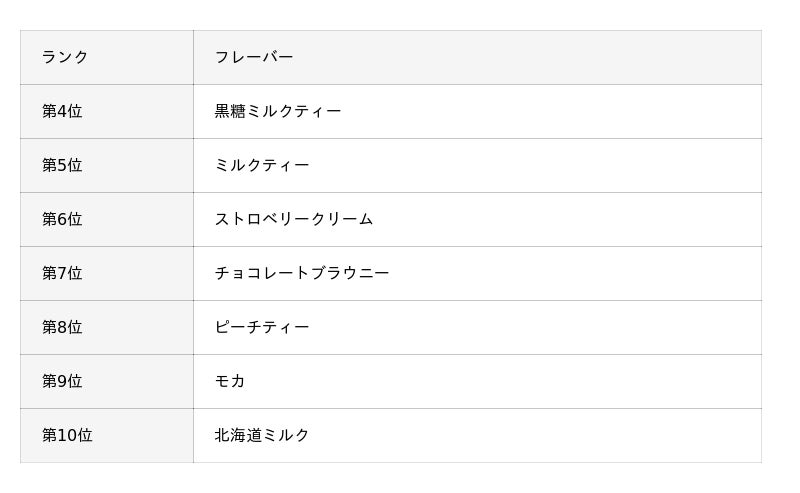Click the ストロベリークリーム flavor cell
This screenshot has height=493, width=800.
tap(294, 219)
